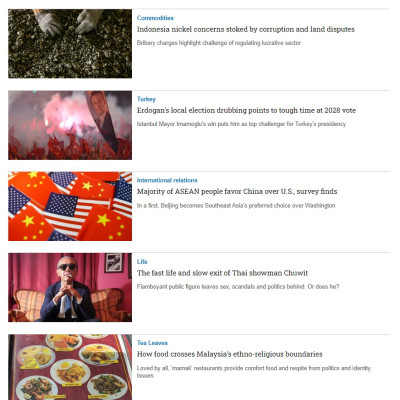Click the China and U.S. flags image
Screen dimensions: 400x400
70,206
